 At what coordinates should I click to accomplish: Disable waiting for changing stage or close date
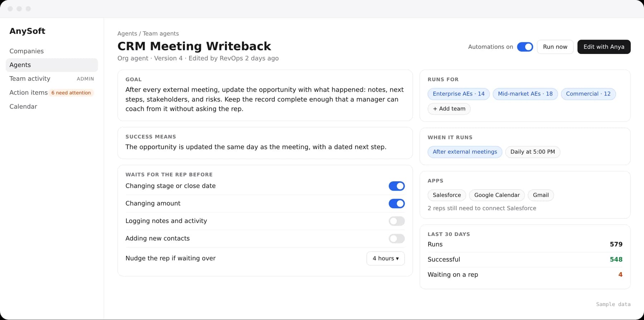397,186
